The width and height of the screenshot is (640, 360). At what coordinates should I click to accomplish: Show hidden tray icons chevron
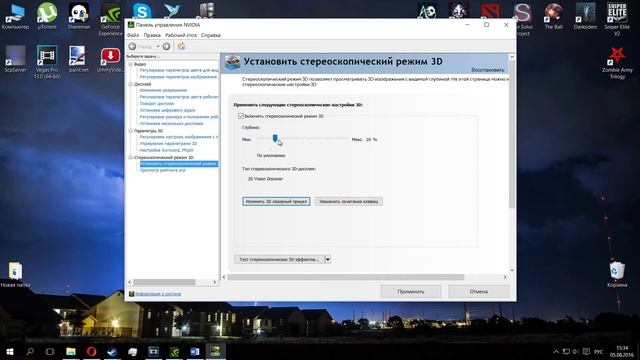point(556,351)
